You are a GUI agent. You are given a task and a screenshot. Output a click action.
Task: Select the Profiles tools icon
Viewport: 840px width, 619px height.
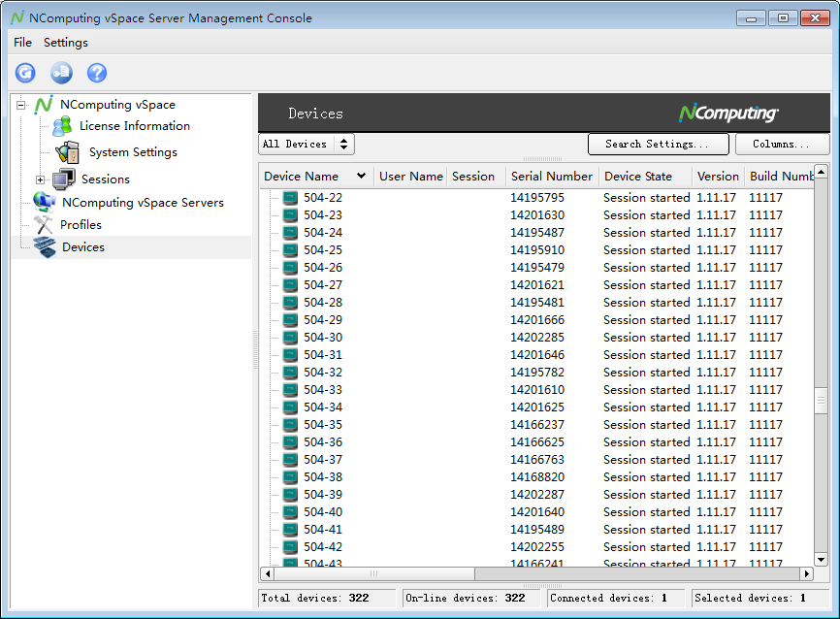[44, 225]
